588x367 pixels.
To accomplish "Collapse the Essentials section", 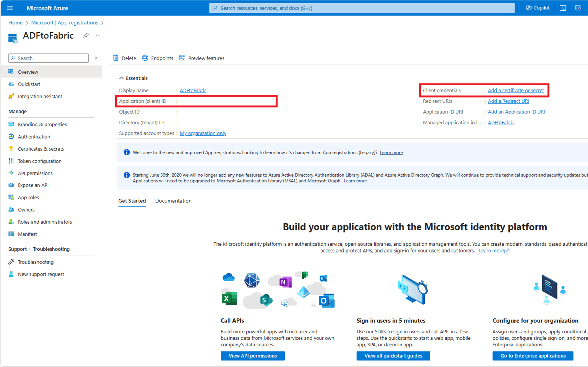I will coord(121,78).
